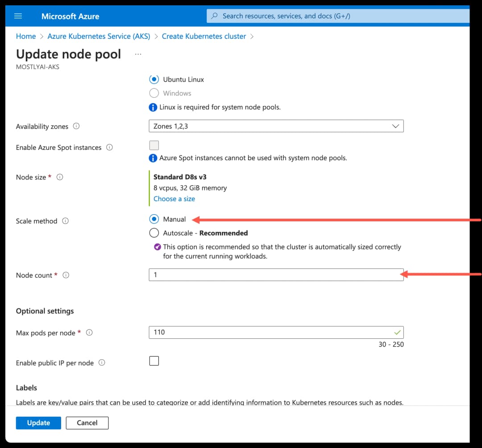Open Create Kubernetes cluster breadcrumb
Viewport: 482px width, 448px height.
pos(204,36)
